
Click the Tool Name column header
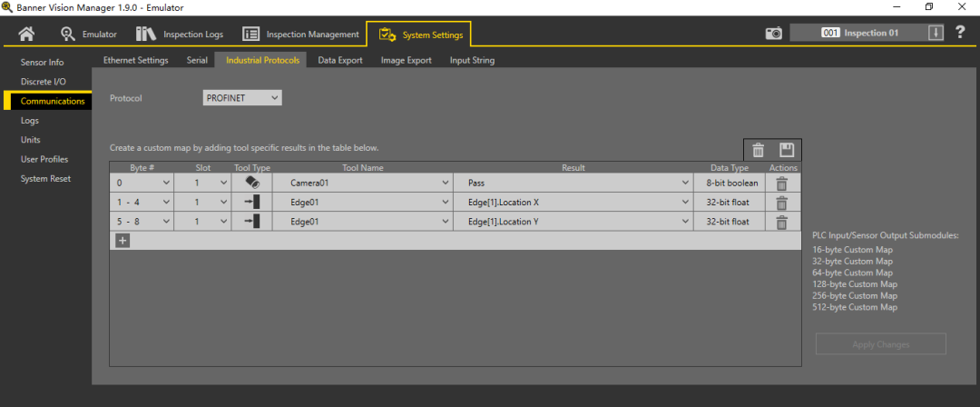pos(362,168)
